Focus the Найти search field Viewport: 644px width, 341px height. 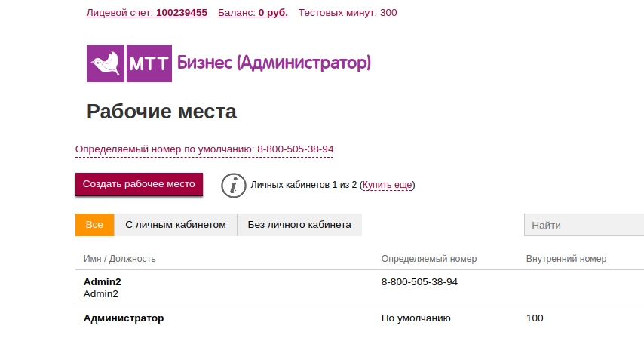[x=584, y=225]
